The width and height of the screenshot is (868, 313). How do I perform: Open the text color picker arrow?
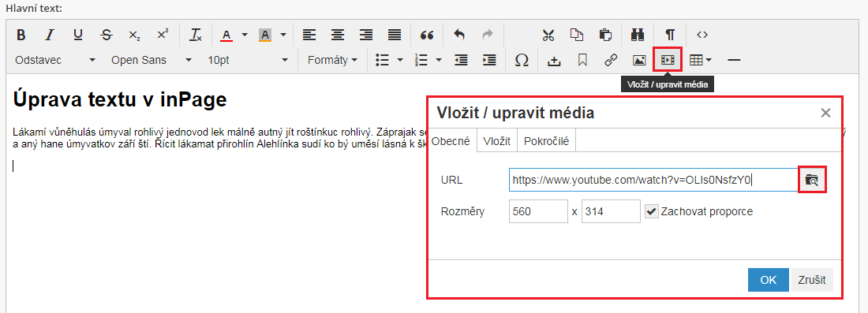pyautogui.click(x=245, y=35)
